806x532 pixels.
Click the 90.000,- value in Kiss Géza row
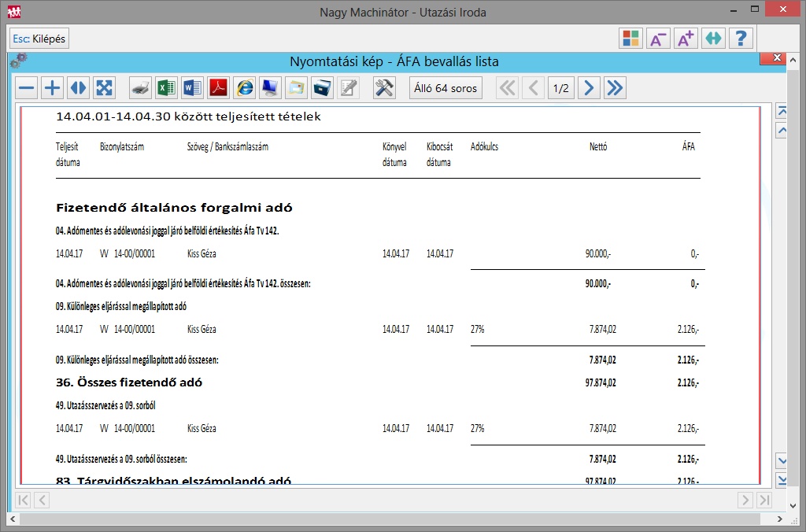598,254
